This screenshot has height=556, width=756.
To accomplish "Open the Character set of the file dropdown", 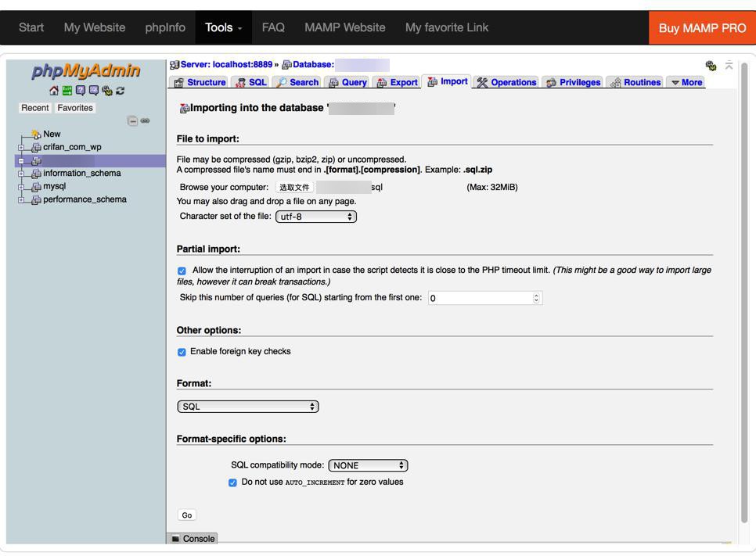I will (x=316, y=217).
